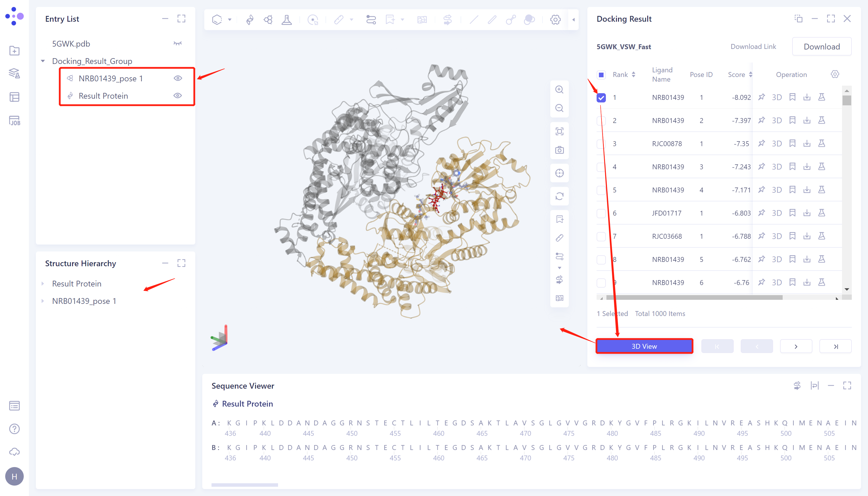868x496 pixels.
Task: Reset the view with the refresh icon
Action: [x=559, y=196]
